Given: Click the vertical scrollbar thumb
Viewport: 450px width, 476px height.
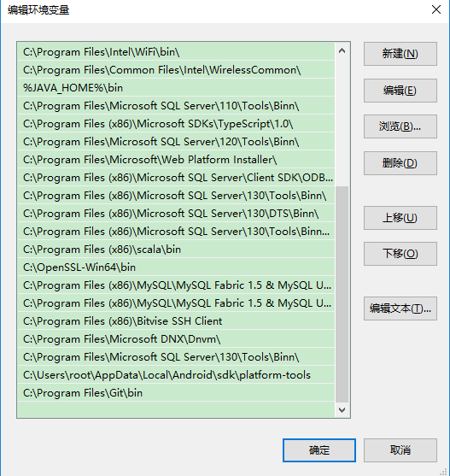Looking at the screenshot, I should click(342, 294).
